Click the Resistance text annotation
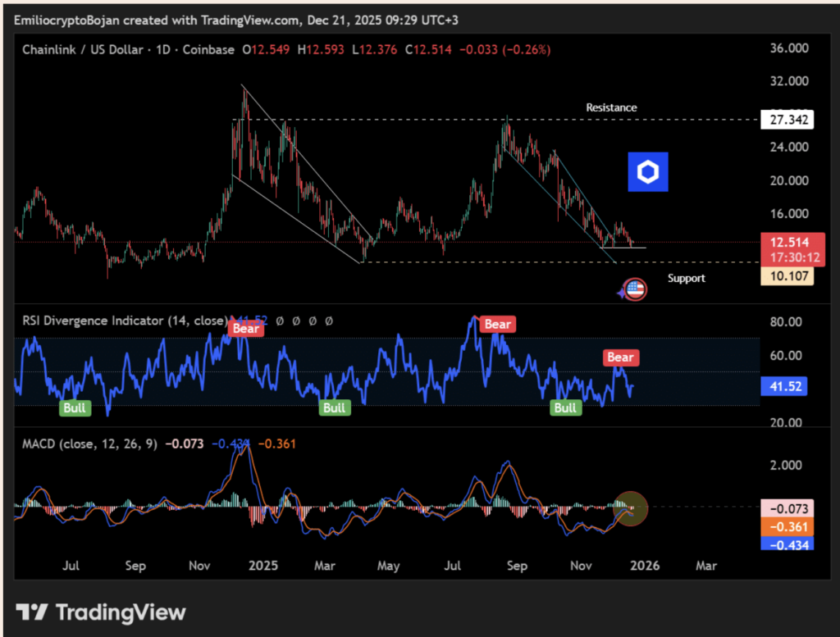Screen dimensions: 840x637 point(611,107)
